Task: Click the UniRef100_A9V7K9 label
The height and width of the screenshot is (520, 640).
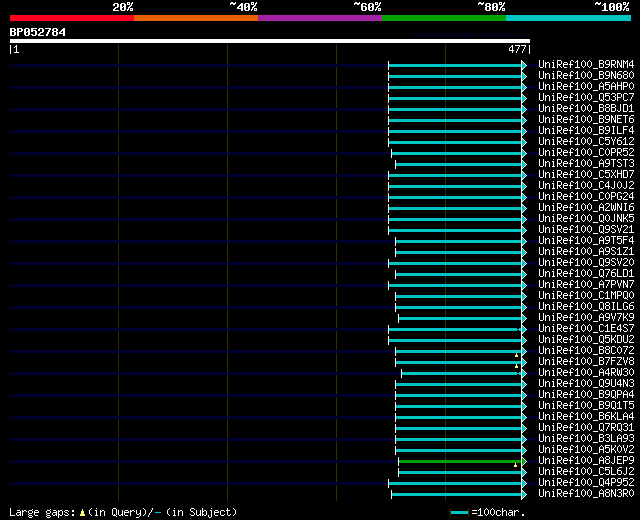Action: (586, 318)
